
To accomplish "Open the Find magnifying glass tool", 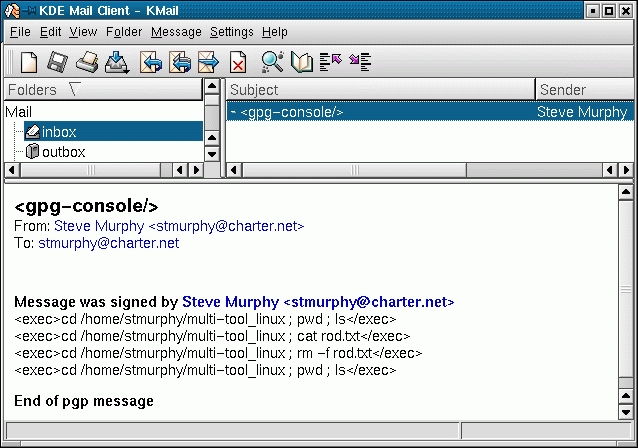I will click(x=272, y=62).
